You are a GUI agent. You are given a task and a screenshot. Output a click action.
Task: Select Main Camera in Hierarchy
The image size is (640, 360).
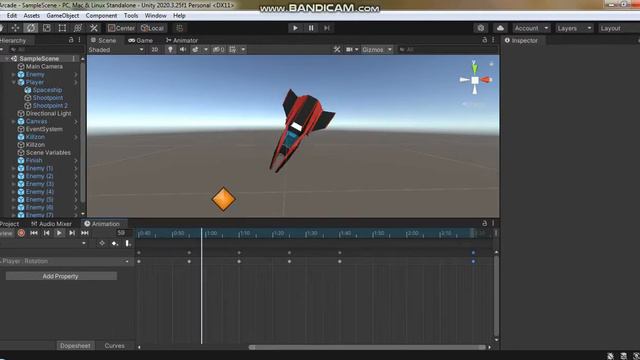[44, 67]
